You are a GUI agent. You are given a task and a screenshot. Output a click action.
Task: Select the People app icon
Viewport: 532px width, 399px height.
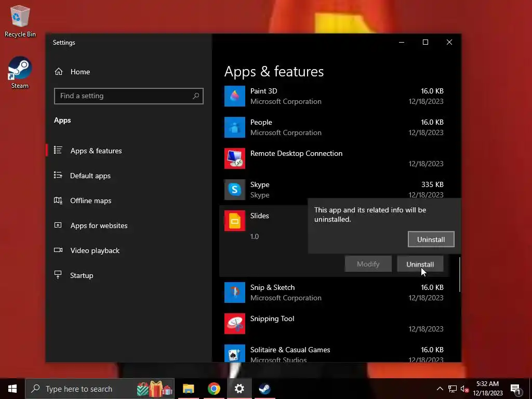click(x=235, y=127)
